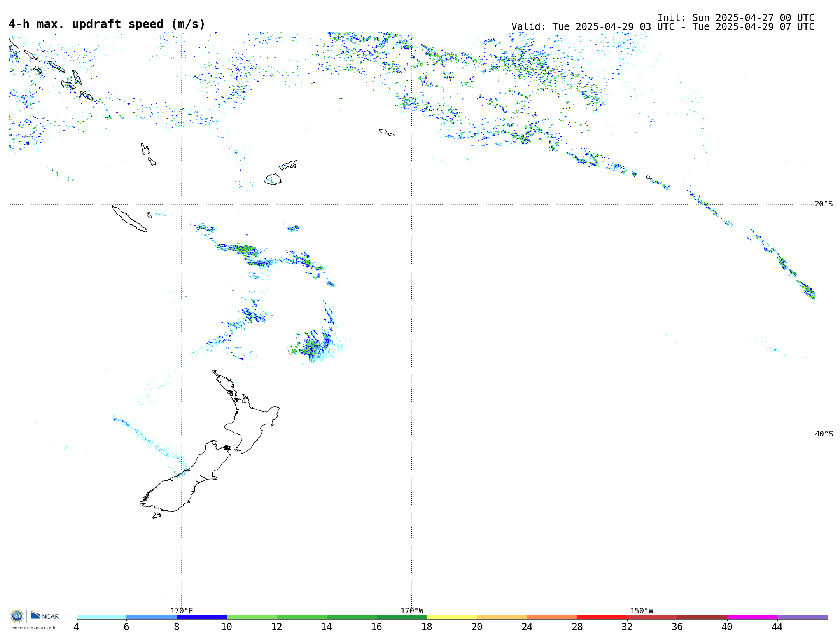Click the colorbar tick label 18

[x=427, y=627]
